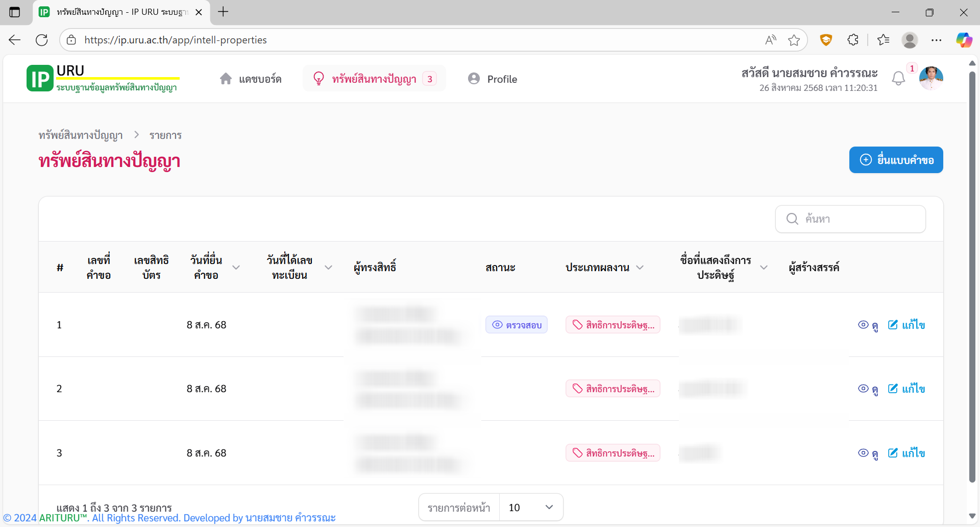Open the Profile menu item

(493, 79)
